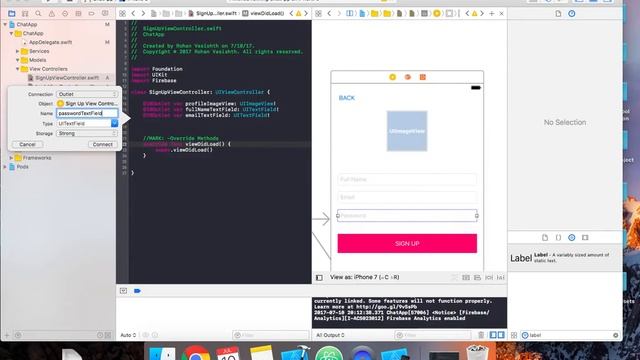Collapse the Models folder
This screenshot has height=360, width=640.
[x=18, y=60]
